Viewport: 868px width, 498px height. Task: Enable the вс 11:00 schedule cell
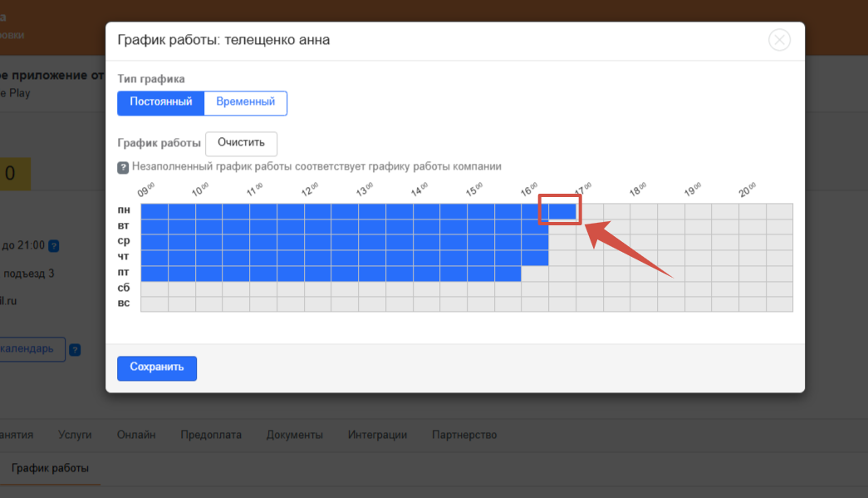click(263, 303)
